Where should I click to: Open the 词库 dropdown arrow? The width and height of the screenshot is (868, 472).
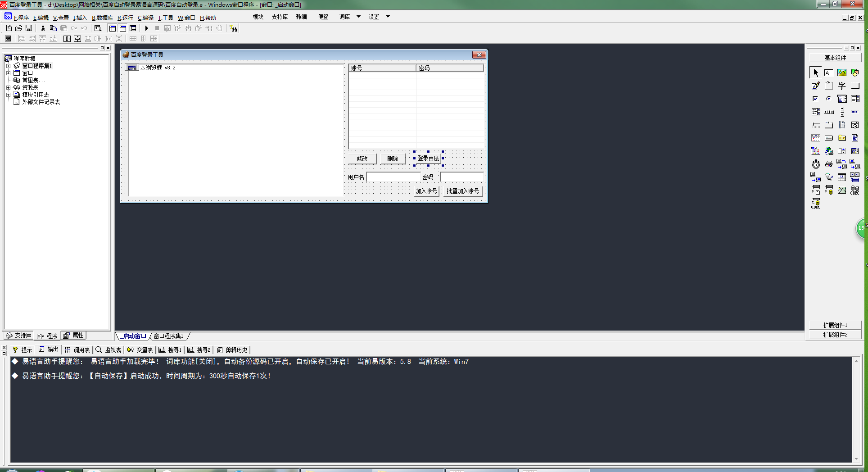click(358, 17)
